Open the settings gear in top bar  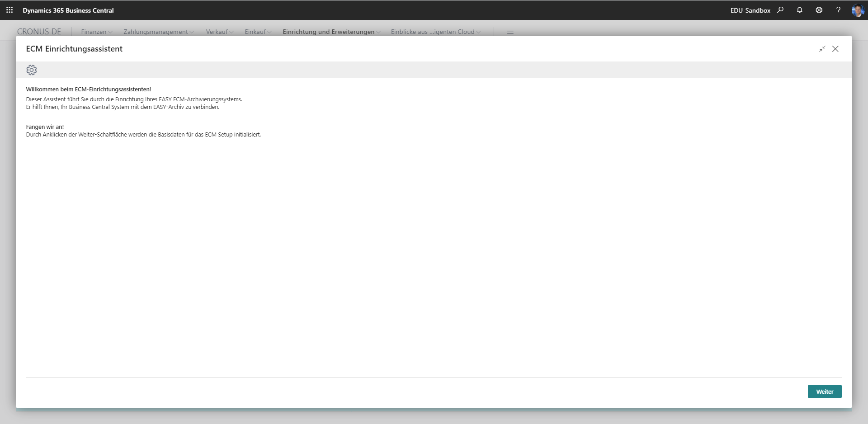(819, 10)
